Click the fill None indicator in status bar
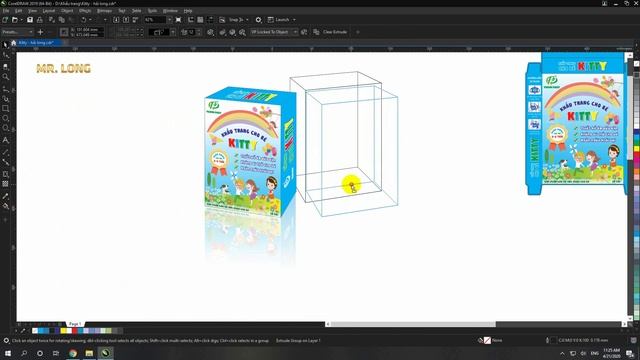 [x=487, y=340]
